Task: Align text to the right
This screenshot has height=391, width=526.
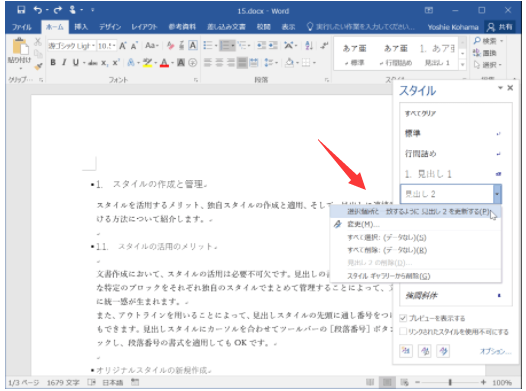Action: coord(231,62)
